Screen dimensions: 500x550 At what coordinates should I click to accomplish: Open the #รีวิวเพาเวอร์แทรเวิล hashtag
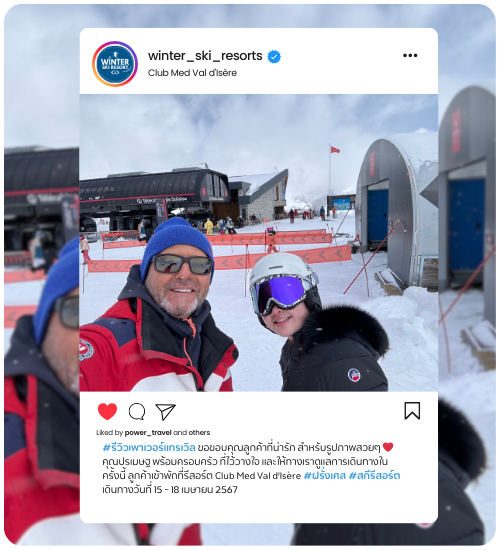pos(149,448)
